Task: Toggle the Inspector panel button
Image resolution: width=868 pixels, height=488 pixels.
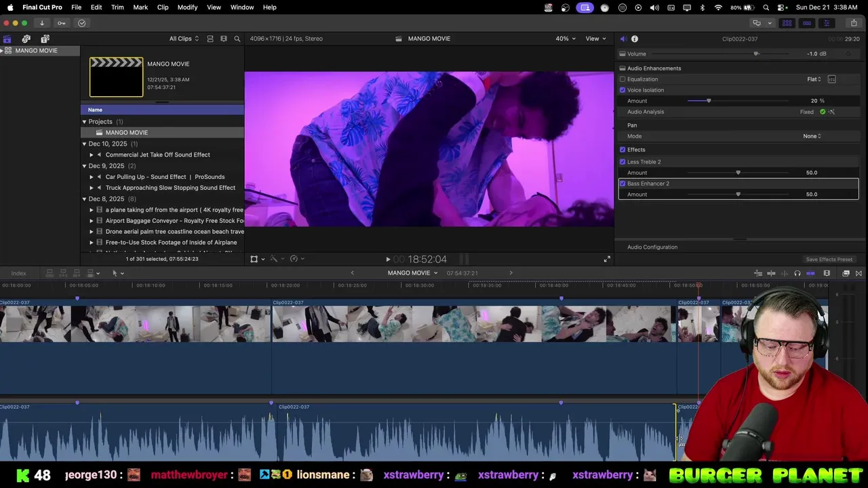Action: click(827, 23)
